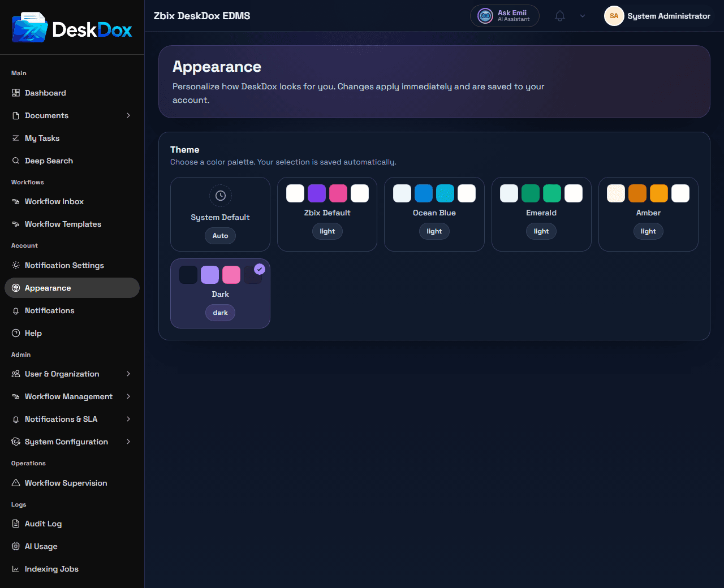Screen dimensions: 724x588
Task: Navigate to Audit Log
Action: coord(72,524)
